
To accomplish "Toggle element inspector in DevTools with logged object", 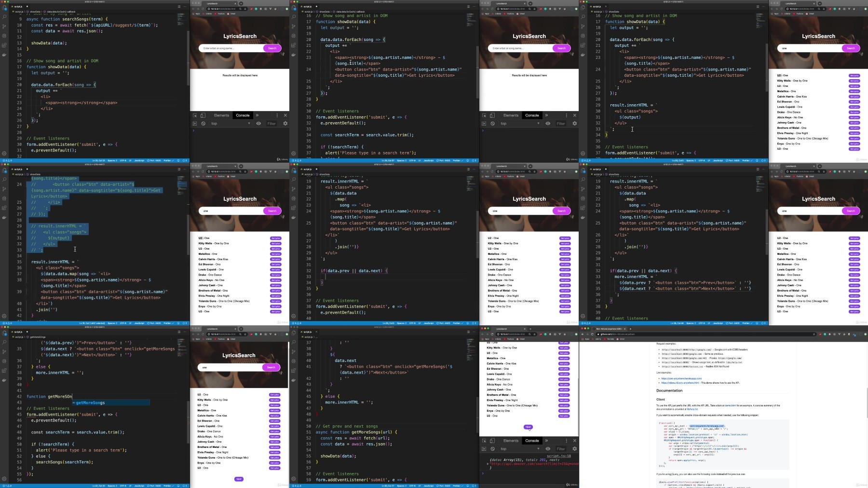I will click(484, 441).
